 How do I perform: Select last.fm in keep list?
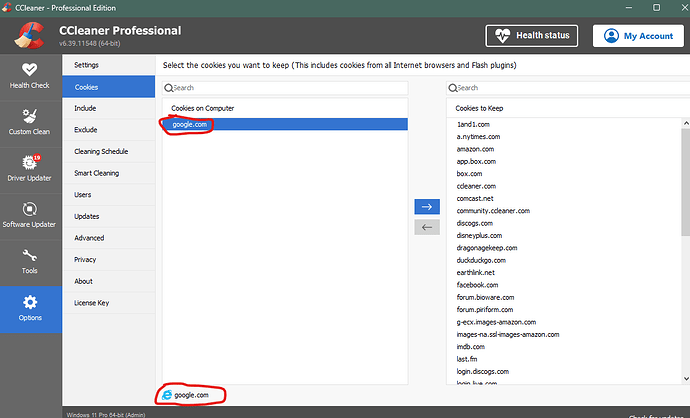pos(466,359)
